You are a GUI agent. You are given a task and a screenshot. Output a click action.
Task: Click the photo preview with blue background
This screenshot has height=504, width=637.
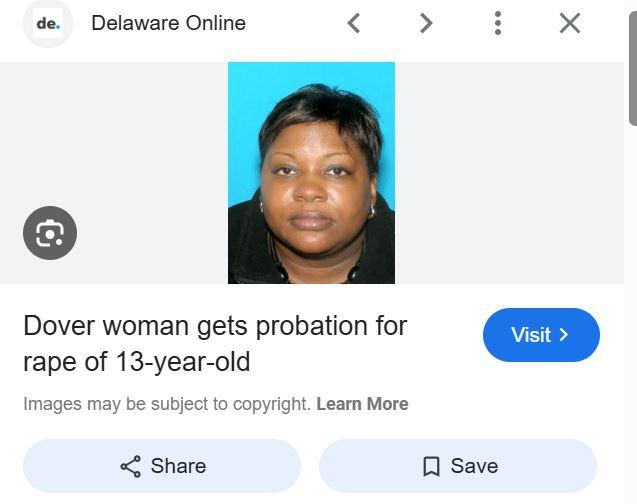click(x=311, y=173)
